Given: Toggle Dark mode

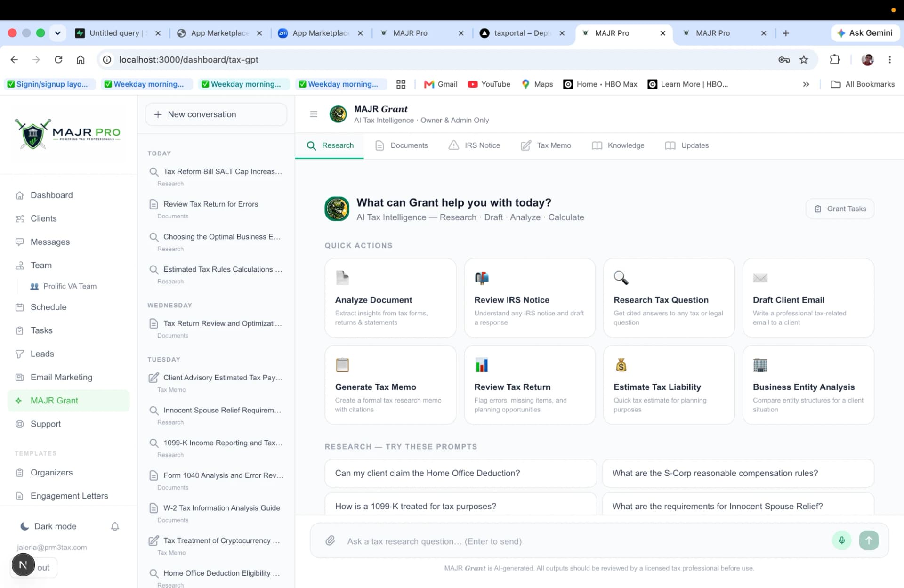Looking at the screenshot, I should click(x=48, y=526).
